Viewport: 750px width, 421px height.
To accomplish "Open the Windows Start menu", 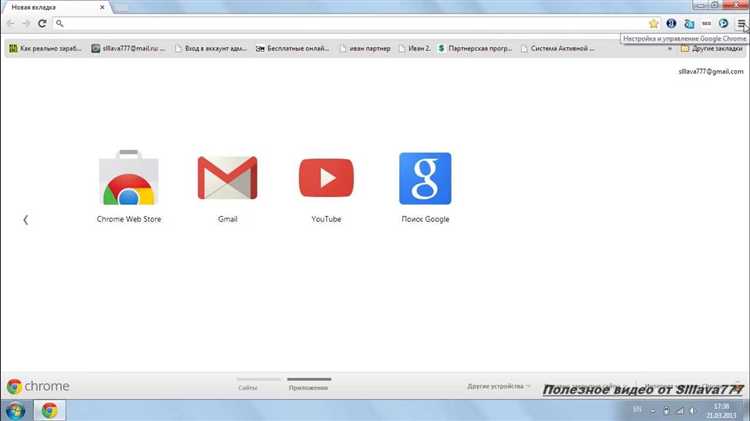I will (x=15, y=410).
